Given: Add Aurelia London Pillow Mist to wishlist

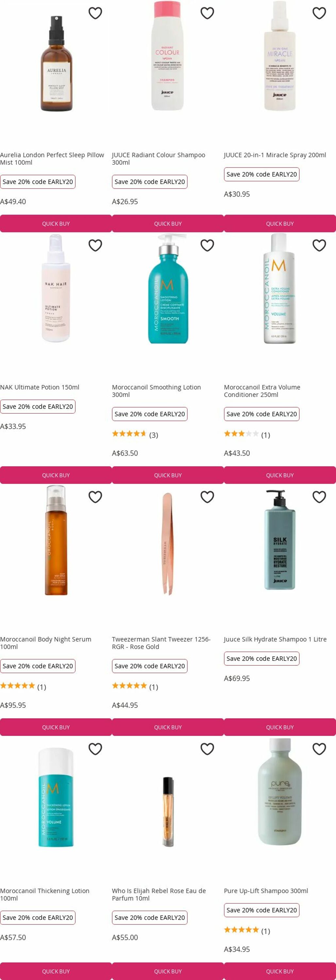Looking at the screenshot, I should pos(95,13).
